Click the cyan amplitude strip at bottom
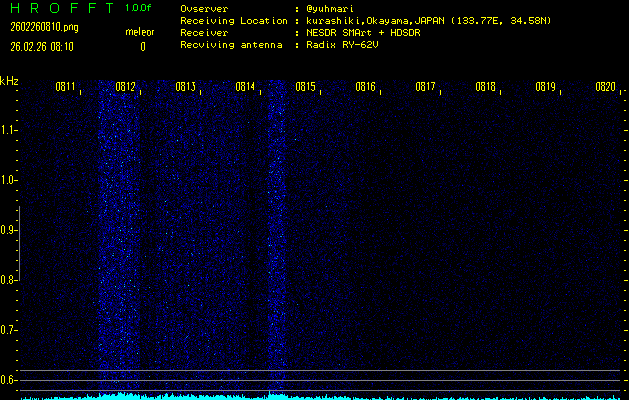629x400 pixels. click(314, 396)
